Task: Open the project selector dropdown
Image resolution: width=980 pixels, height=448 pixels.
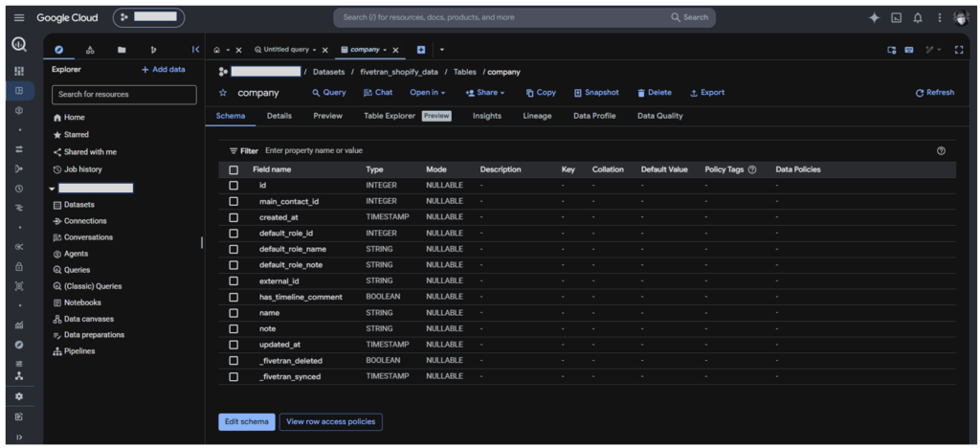Action: pyautogui.click(x=148, y=17)
